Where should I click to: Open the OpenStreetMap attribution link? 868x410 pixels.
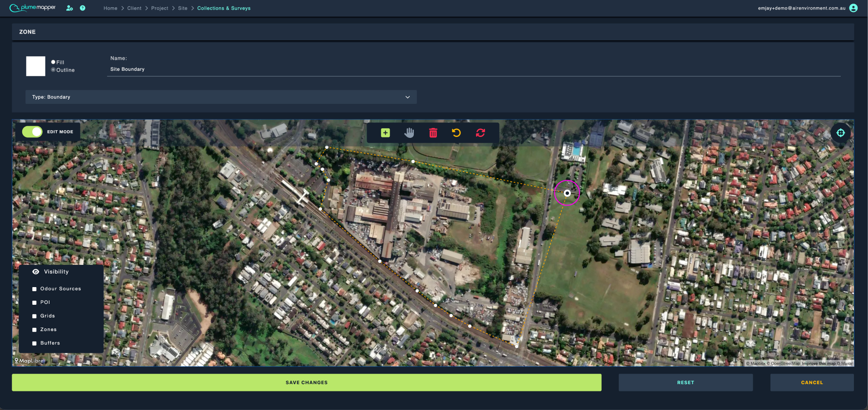point(783,363)
